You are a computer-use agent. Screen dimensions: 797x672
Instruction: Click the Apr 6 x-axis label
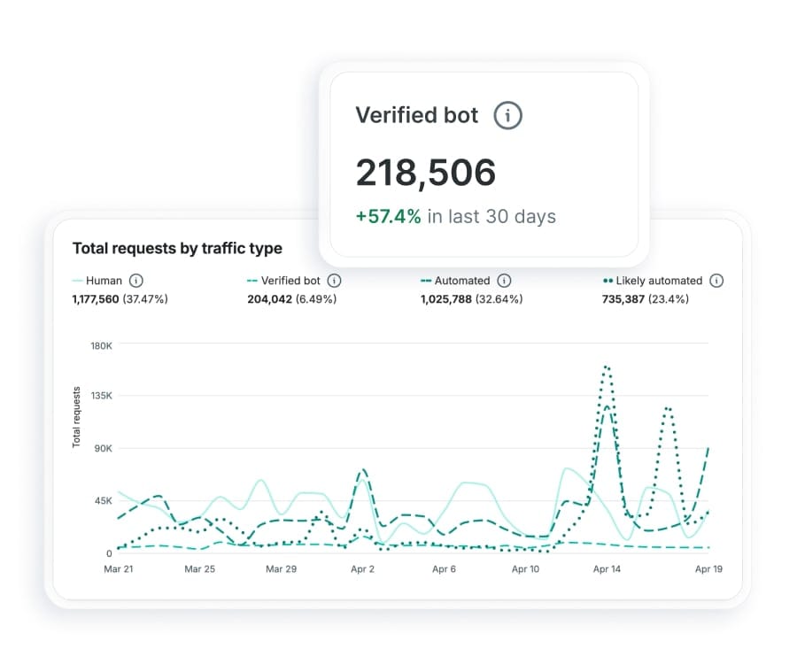pos(444,569)
